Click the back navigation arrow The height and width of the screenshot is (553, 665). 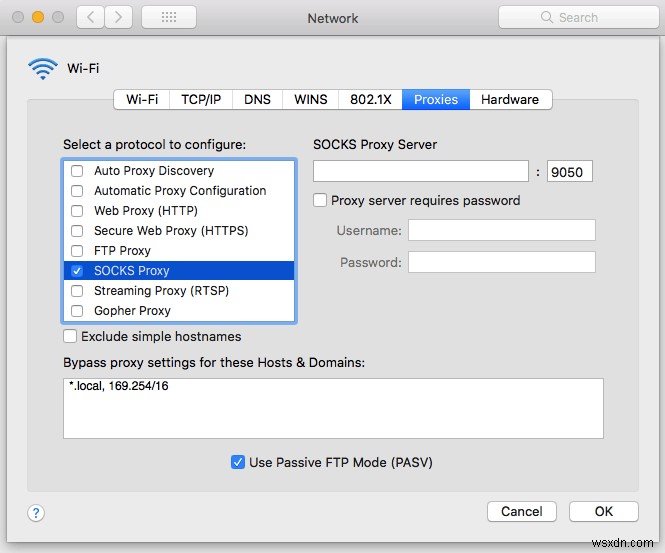(90, 17)
